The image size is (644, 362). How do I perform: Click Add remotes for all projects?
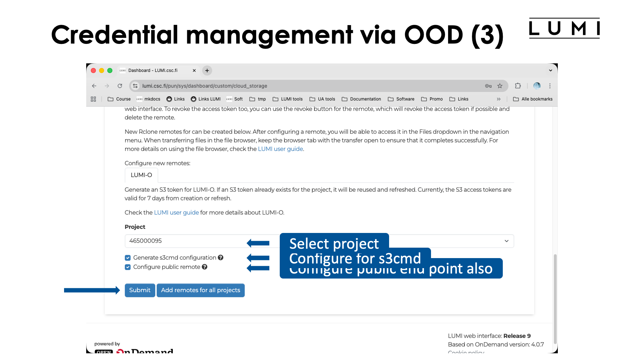[x=201, y=290]
